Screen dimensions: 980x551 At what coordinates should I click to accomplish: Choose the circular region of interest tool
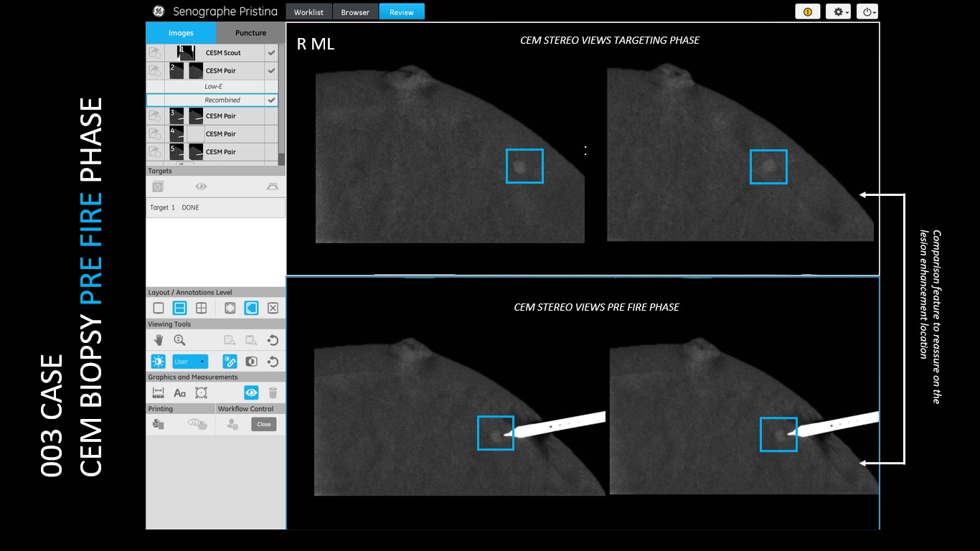pos(201,392)
